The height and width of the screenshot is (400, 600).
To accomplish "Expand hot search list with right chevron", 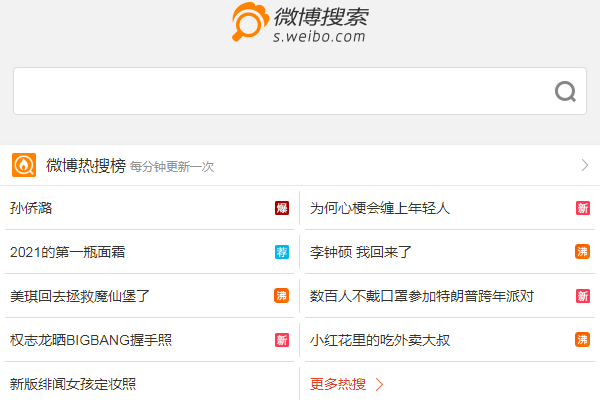I will point(585,165).
